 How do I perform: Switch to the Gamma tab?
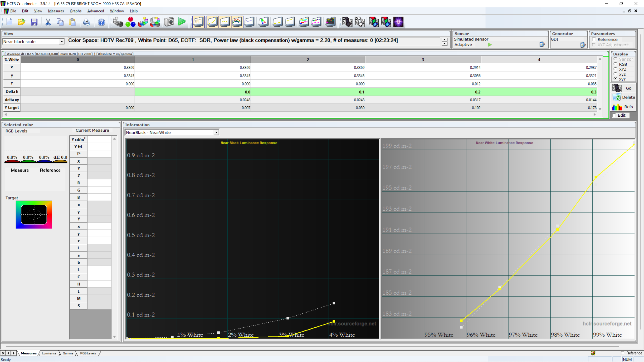(x=68, y=353)
